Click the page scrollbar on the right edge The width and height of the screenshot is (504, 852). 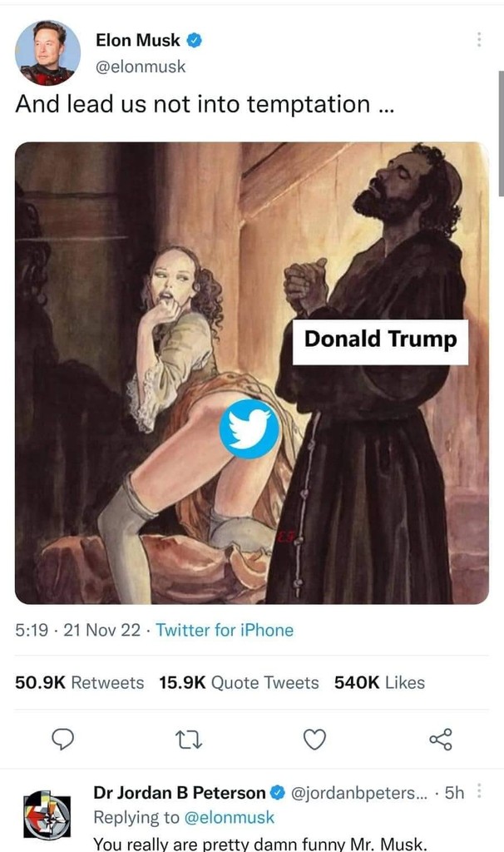point(500,133)
